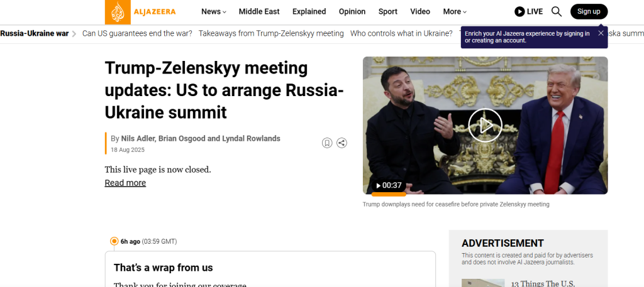This screenshot has width=644, height=287.
Task: Click the LIVE play icon
Action: tap(519, 11)
